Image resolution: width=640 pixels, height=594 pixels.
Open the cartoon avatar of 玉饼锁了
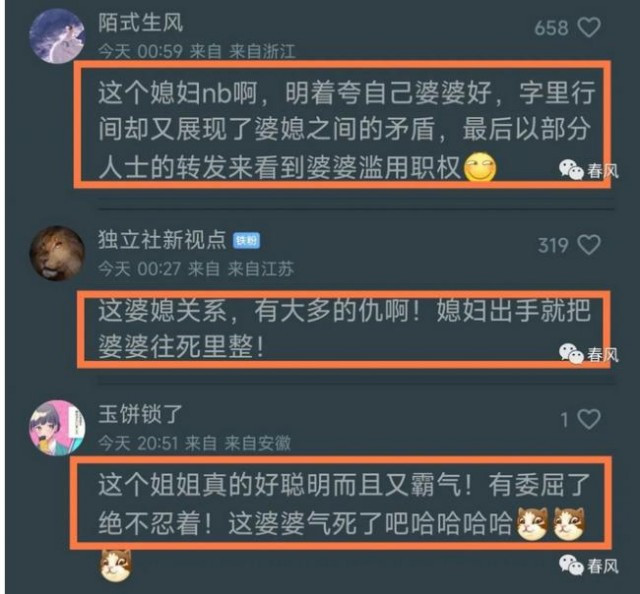point(57,427)
